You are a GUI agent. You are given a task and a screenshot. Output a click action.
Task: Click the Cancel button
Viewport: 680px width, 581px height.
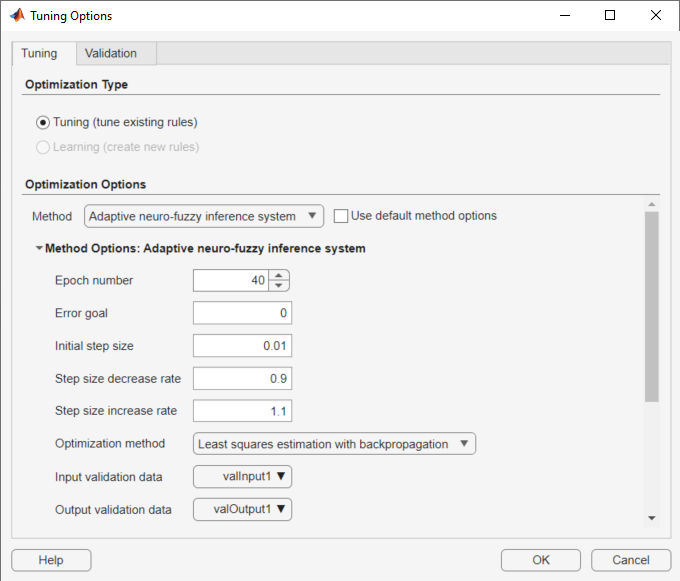pos(631,560)
